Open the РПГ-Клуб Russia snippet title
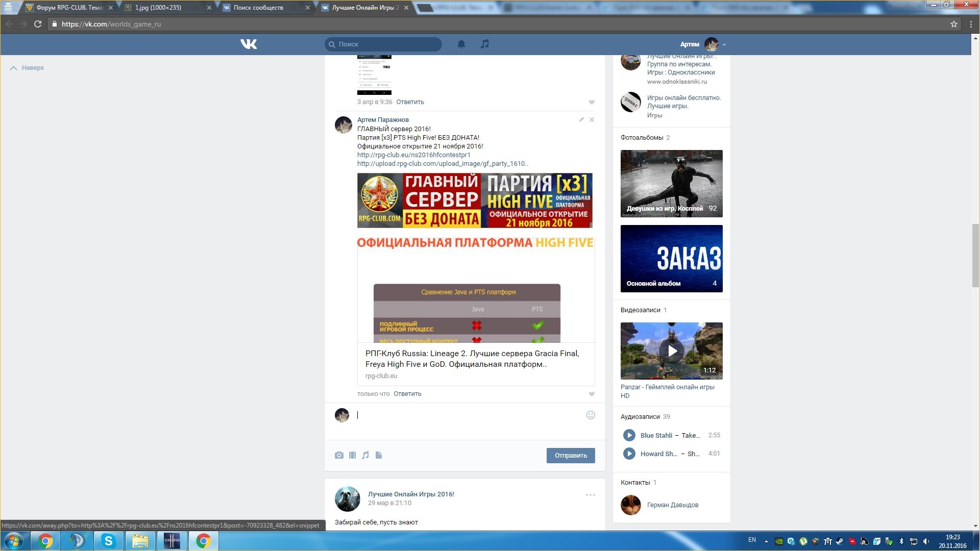Viewport: 980px width, 551px height. [472, 359]
